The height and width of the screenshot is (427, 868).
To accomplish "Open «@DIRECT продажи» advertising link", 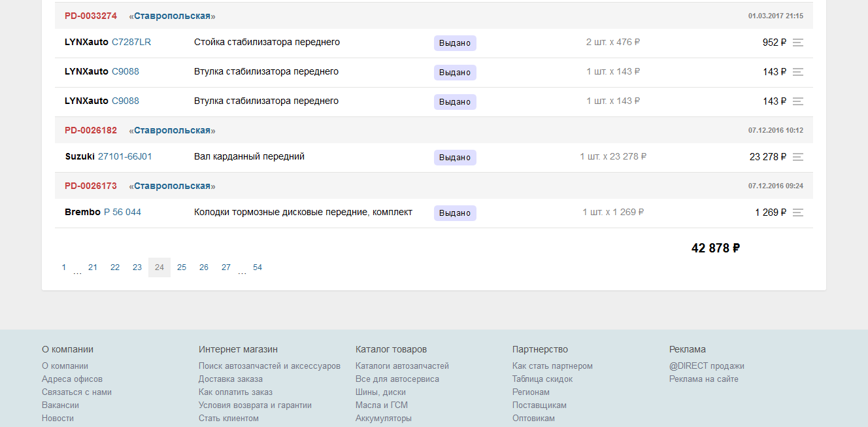I will [x=707, y=366].
